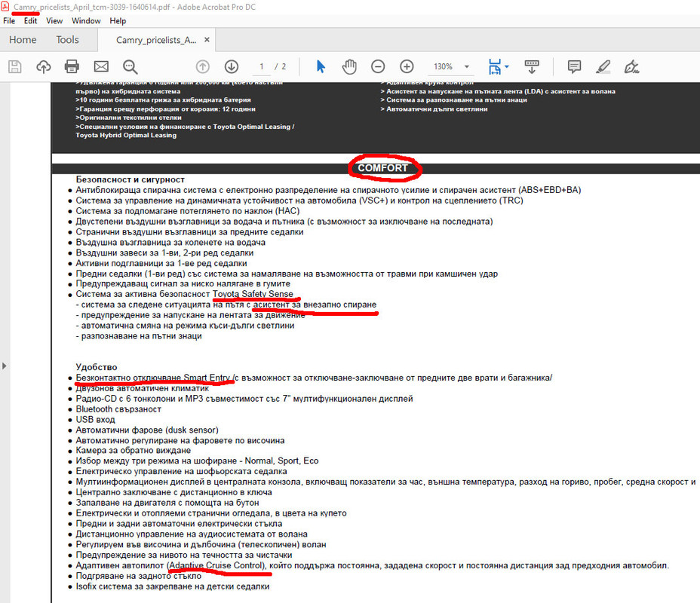Send file by email envelope icon
The image size is (700, 603).
tap(101, 67)
